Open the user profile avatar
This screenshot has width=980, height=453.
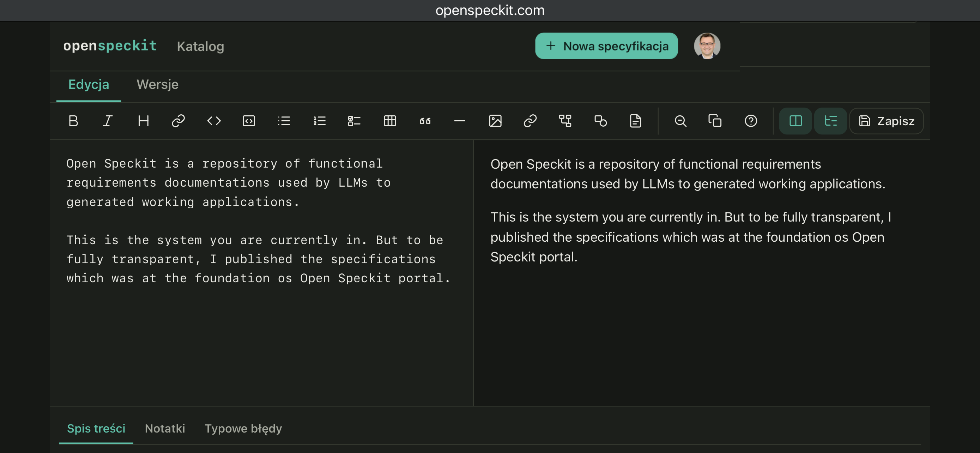(707, 46)
